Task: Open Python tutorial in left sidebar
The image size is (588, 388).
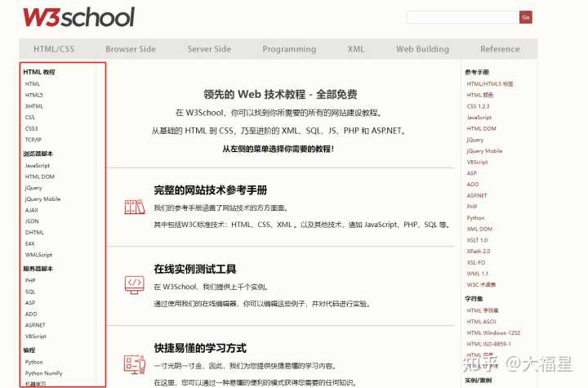Action: 33,362
